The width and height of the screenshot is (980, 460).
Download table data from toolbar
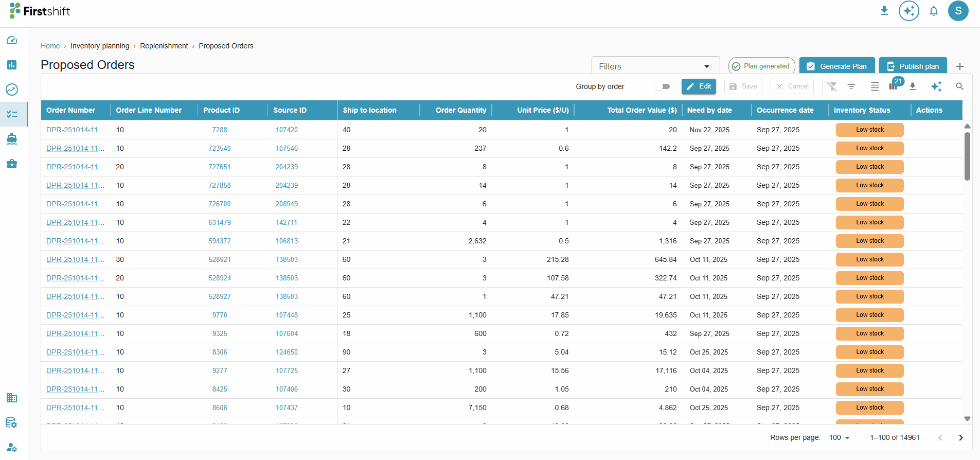click(x=913, y=86)
